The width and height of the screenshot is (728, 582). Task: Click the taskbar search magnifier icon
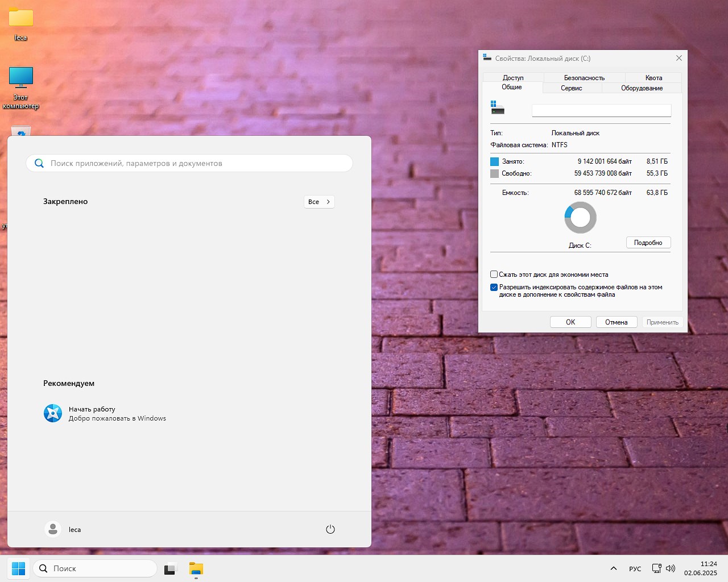coord(43,568)
